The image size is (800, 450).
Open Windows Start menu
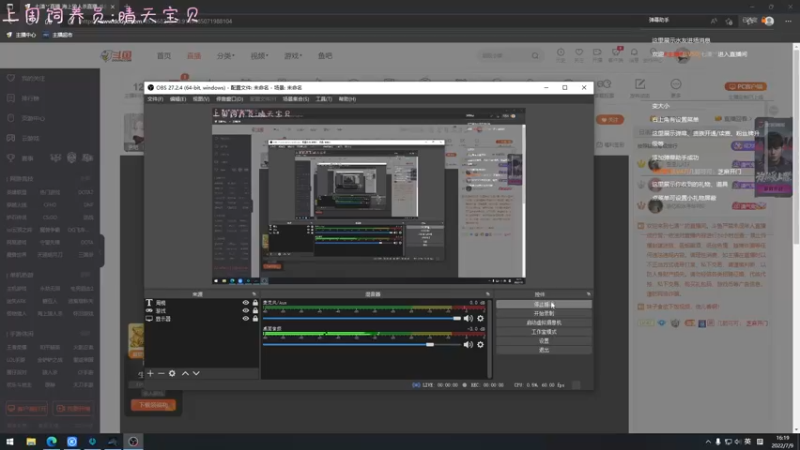click(x=10, y=441)
